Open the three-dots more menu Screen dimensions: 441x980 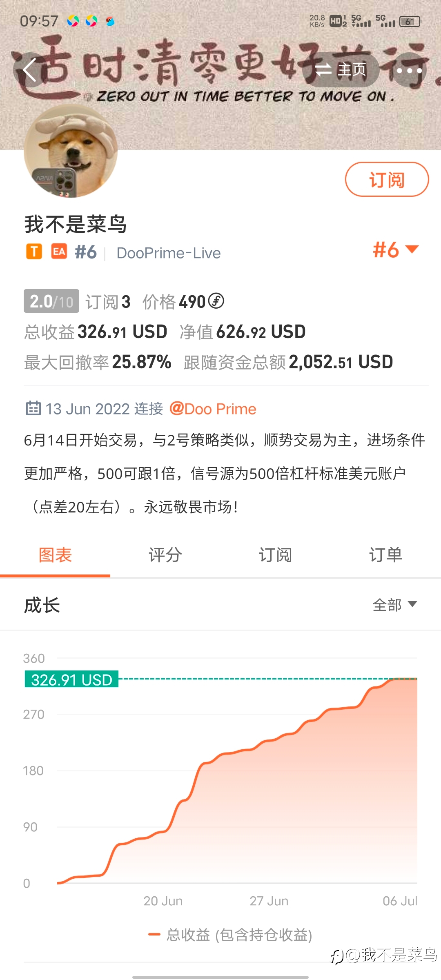pyautogui.click(x=409, y=70)
